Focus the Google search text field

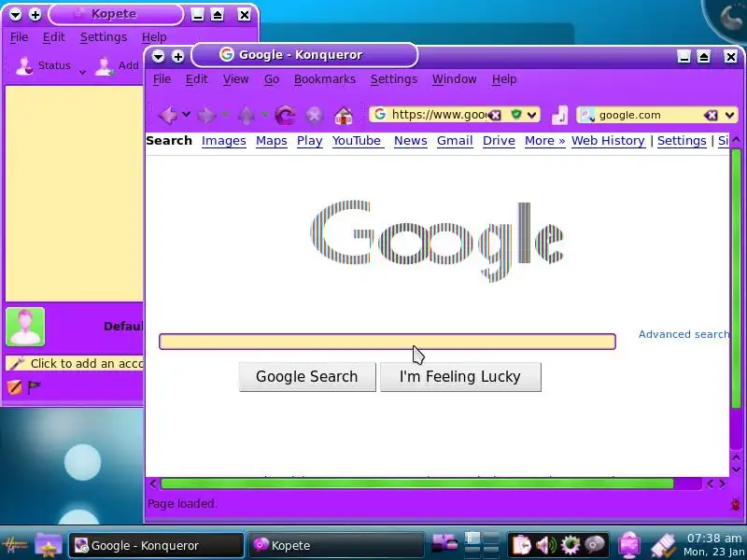point(388,342)
